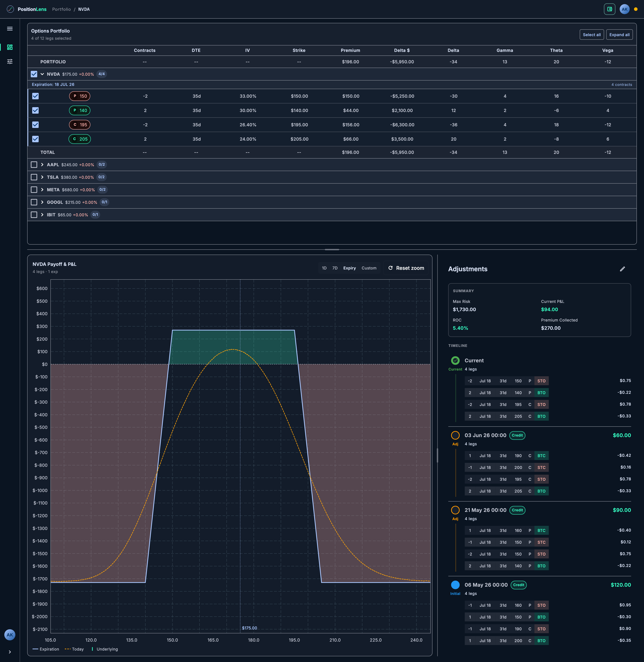Check the IBIT group checkbox
Screen dimensions: 644x662
pos(34,215)
